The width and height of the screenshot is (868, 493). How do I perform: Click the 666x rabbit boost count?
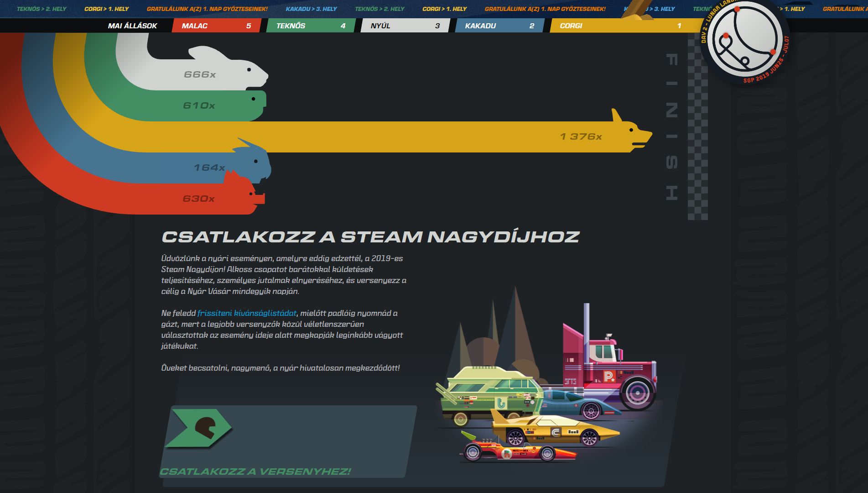[200, 74]
